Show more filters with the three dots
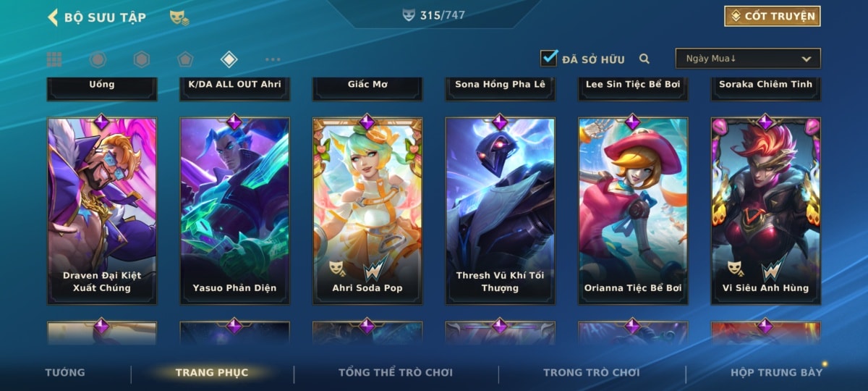The height and width of the screenshot is (391, 868). (x=273, y=59)
